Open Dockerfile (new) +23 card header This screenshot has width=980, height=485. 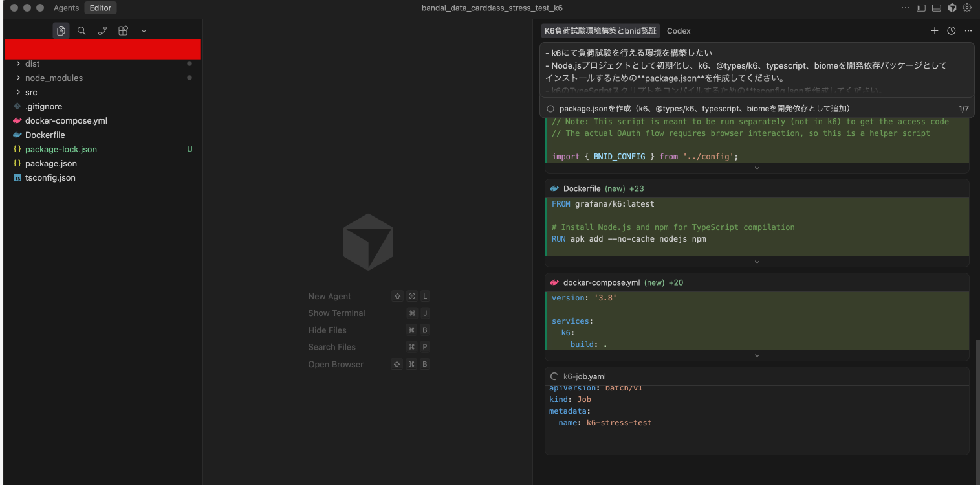click(757, 188)
